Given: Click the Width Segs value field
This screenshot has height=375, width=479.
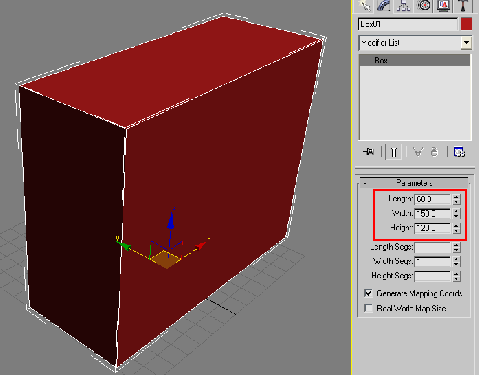Looking at the screenshot, I should [x=432, y=262].
